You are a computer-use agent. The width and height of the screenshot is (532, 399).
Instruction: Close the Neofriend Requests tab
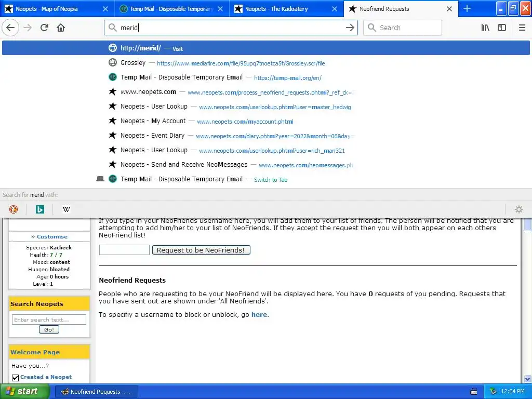point(449,9)
